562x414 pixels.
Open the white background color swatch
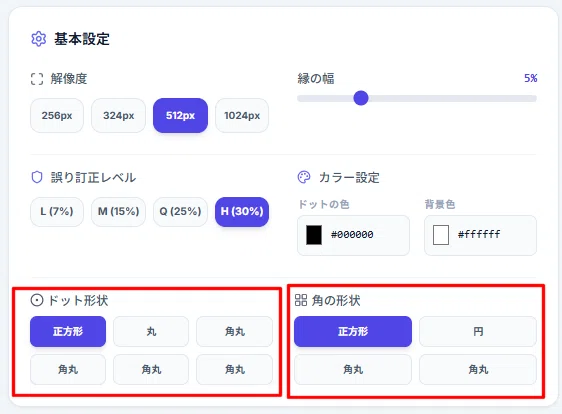(441, 235)
